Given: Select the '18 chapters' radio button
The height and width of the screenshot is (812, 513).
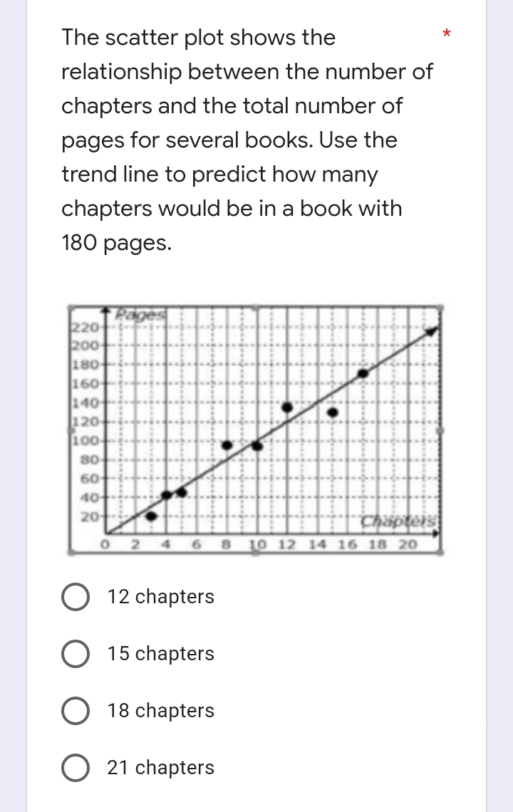Looking at the screenshot, I should (x=76, y=711).
